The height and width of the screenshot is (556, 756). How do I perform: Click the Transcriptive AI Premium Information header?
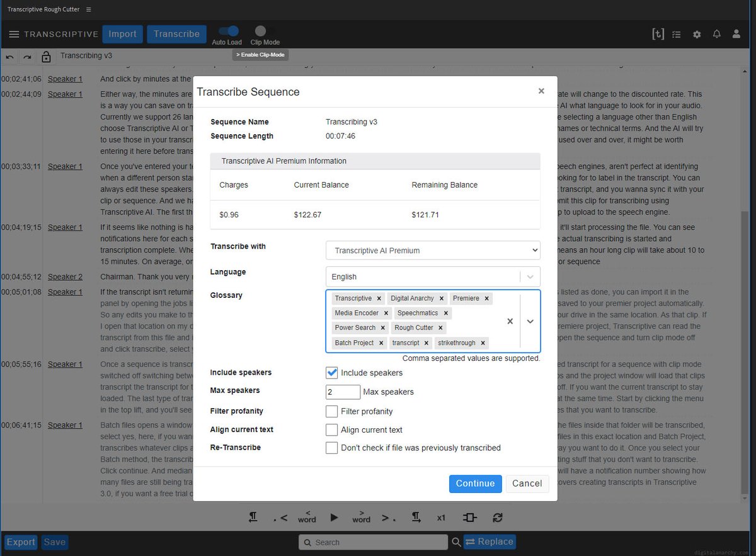375,161
